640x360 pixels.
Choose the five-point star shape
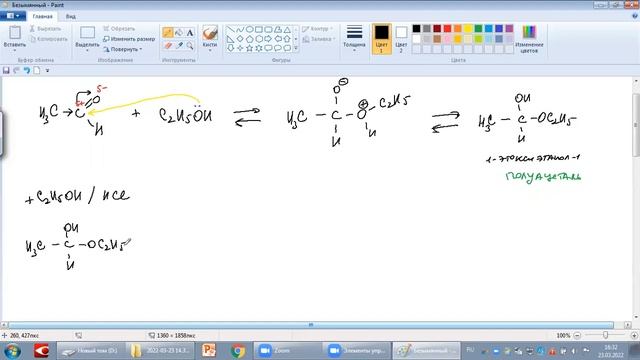pyautogui.click(x=249, y=48)
